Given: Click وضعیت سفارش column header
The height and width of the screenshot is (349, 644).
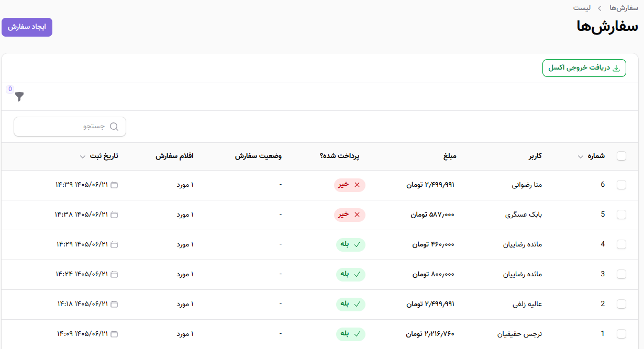Looking at the screenshot, I should click(x=258, y=156).
